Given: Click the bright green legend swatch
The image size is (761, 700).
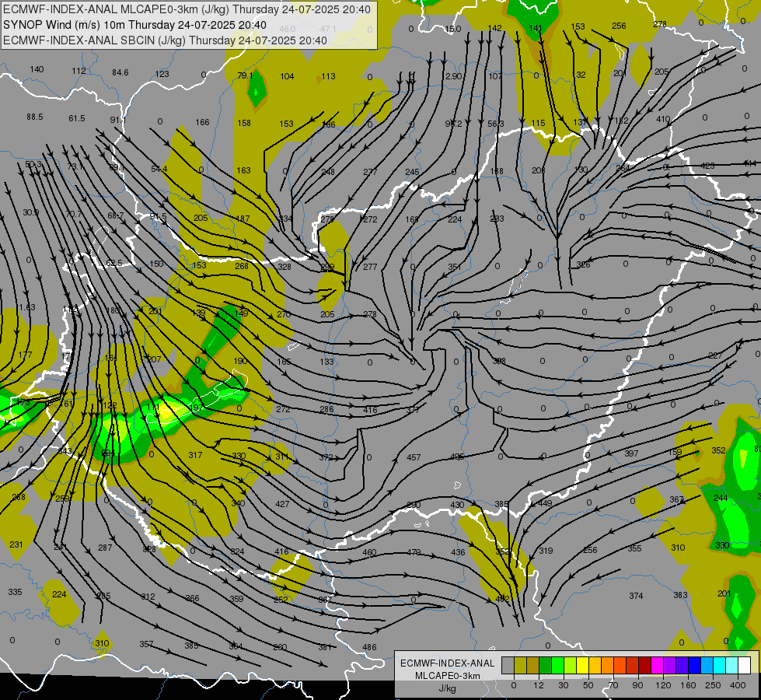Looking at the screenshot, I should [557, 665].
